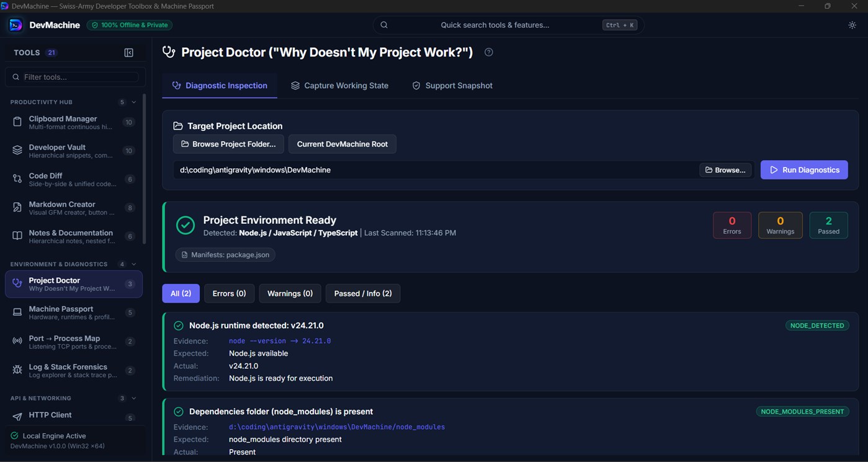This screenshot has height=462, width=868.
Task: Collapse Environment & Diagnostics section chevron
Action: coord(133,264)
